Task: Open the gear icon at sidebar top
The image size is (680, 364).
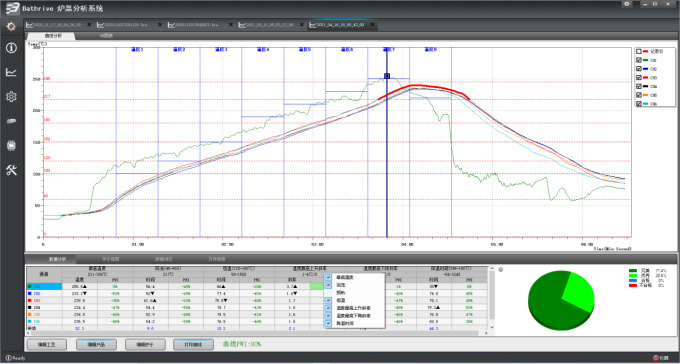Action: [11, 26]
